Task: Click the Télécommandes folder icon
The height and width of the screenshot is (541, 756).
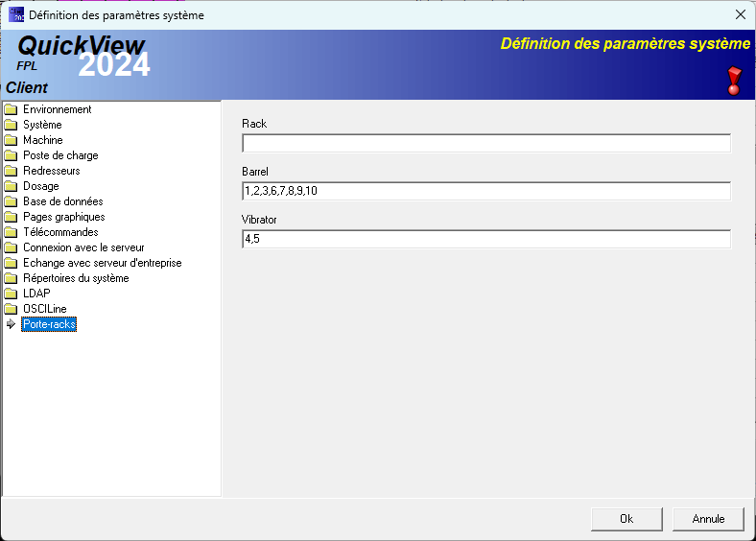Action: 11,232
